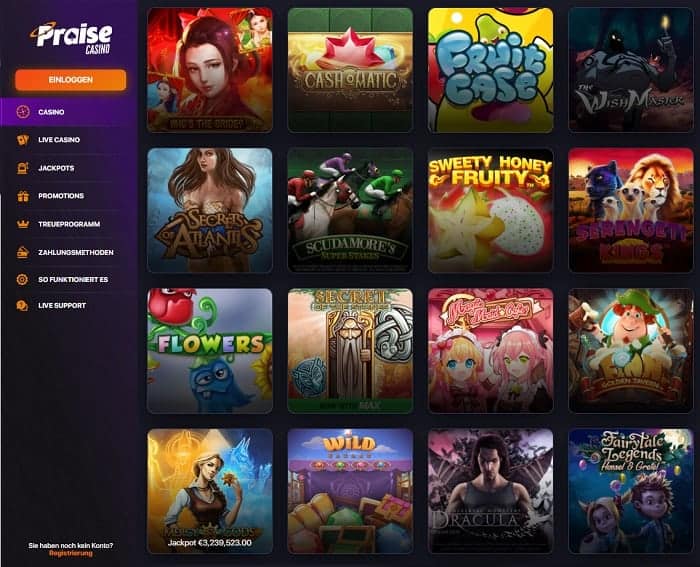Launch the Serengeti Kings game tile
700x567 pixels.
tap(631, 210)
